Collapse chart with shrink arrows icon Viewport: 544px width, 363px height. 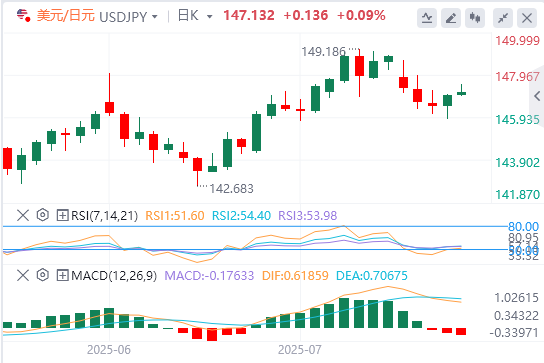click(x=503, y=18)
